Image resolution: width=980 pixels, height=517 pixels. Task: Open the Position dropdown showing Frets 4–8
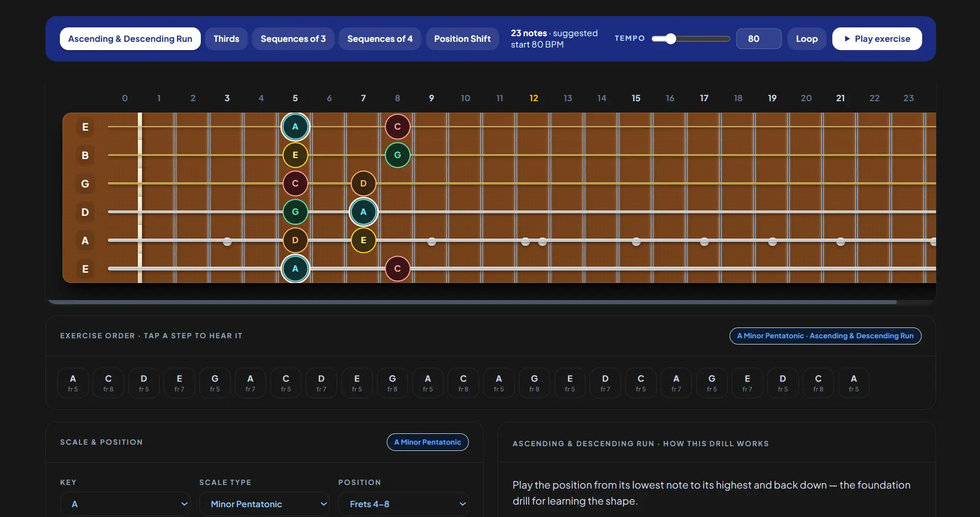[403, 504]
